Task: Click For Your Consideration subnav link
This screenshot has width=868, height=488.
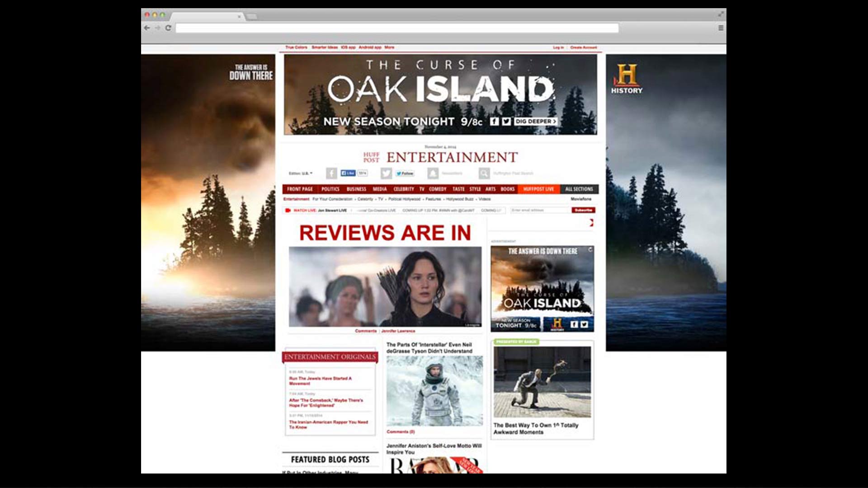Action: (x=332, y=199)
